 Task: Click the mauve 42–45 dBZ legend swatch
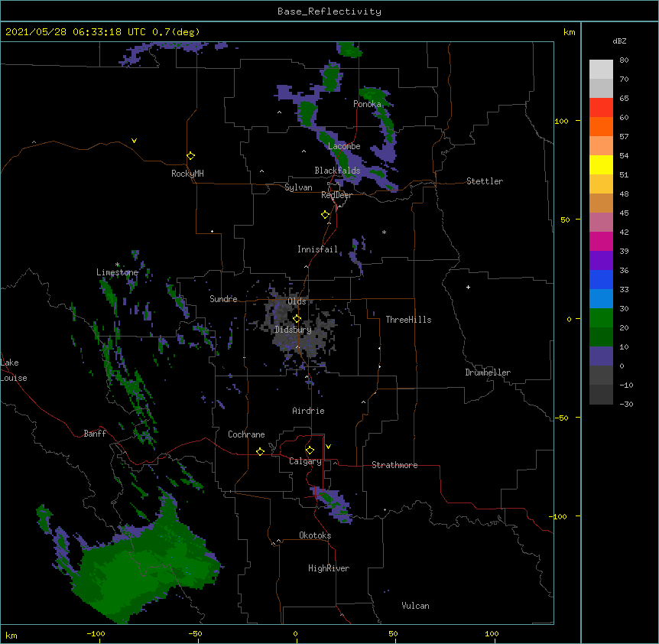pyautogui.click(x=601, y=222)
